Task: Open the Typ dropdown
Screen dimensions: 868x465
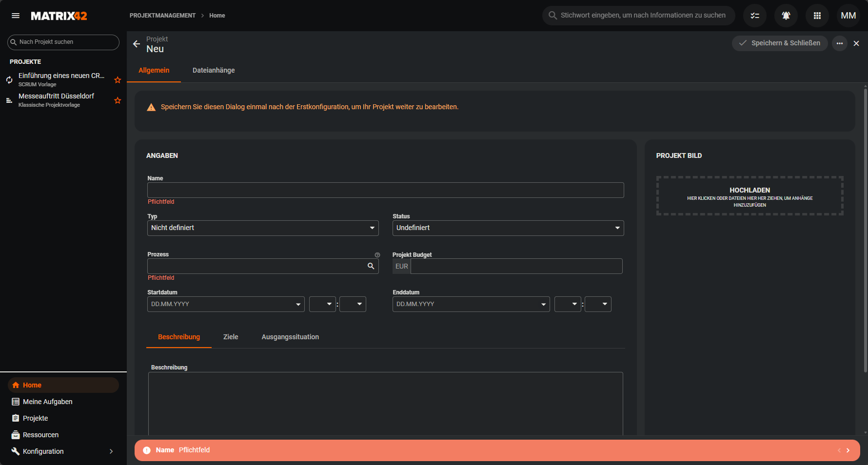Action: [x=263, y=228]
